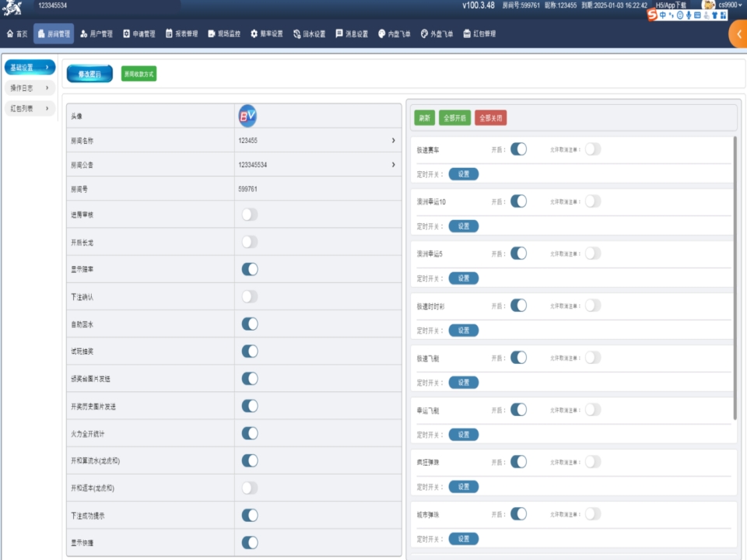Open 用户管理 via its user icon
This screenshot has width=747, height=560.
coord(84,33)
